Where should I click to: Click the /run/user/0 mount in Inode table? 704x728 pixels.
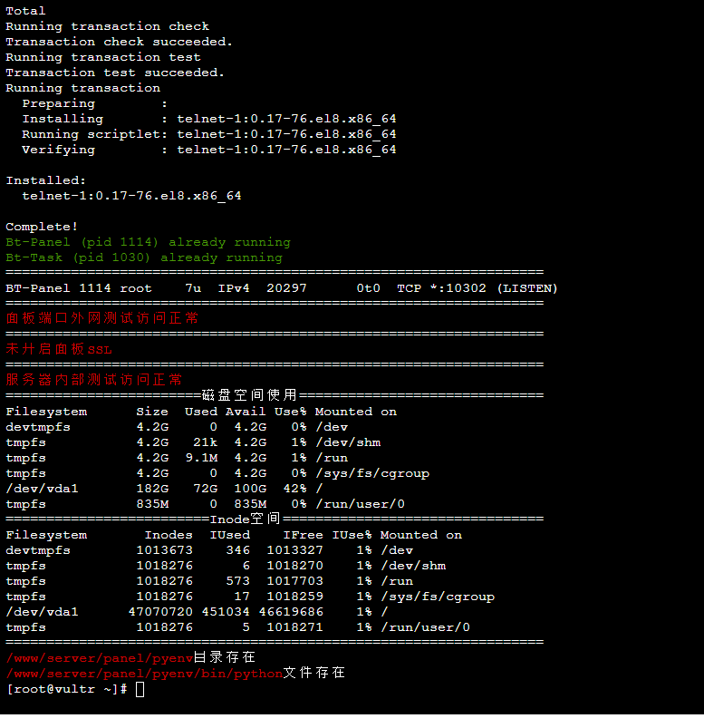tap(425, 627)
